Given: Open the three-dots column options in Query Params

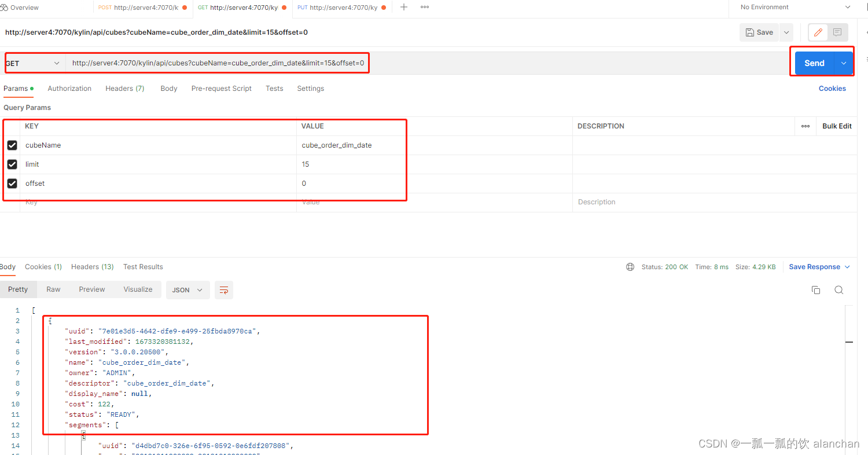Looking at the screenshot, I should point(806,126).
